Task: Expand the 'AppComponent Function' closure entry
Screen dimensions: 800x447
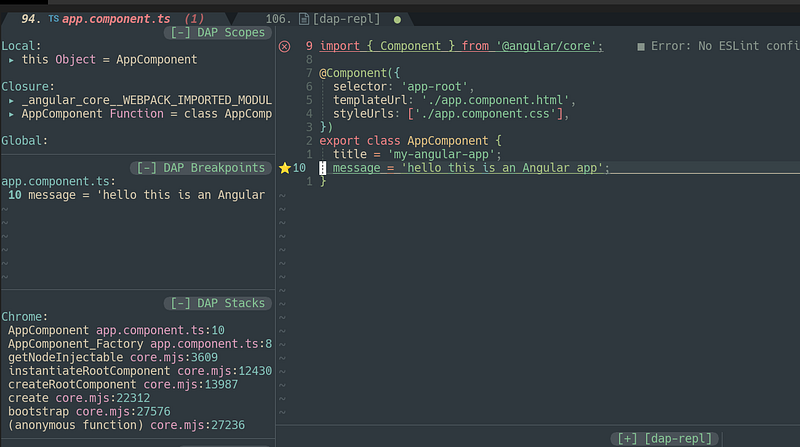Action: coord(11,114)
